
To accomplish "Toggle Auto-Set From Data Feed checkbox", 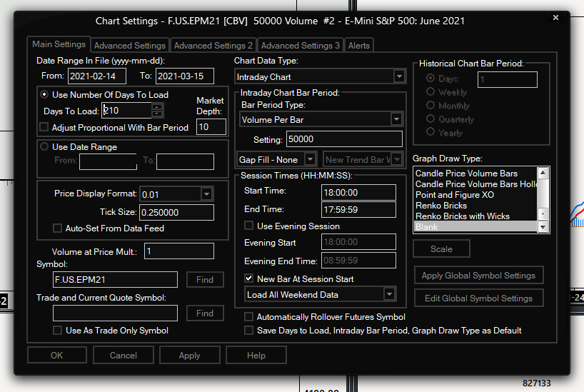I will coord(57,228).
